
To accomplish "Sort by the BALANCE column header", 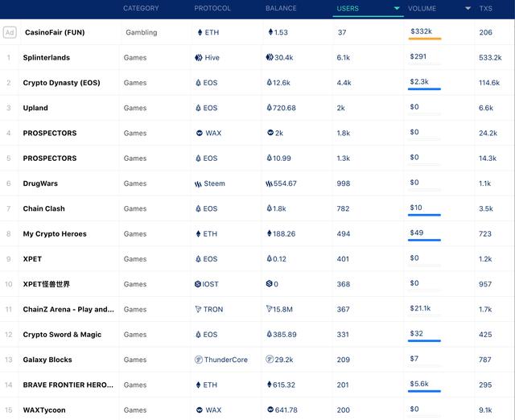I will 281,9.
